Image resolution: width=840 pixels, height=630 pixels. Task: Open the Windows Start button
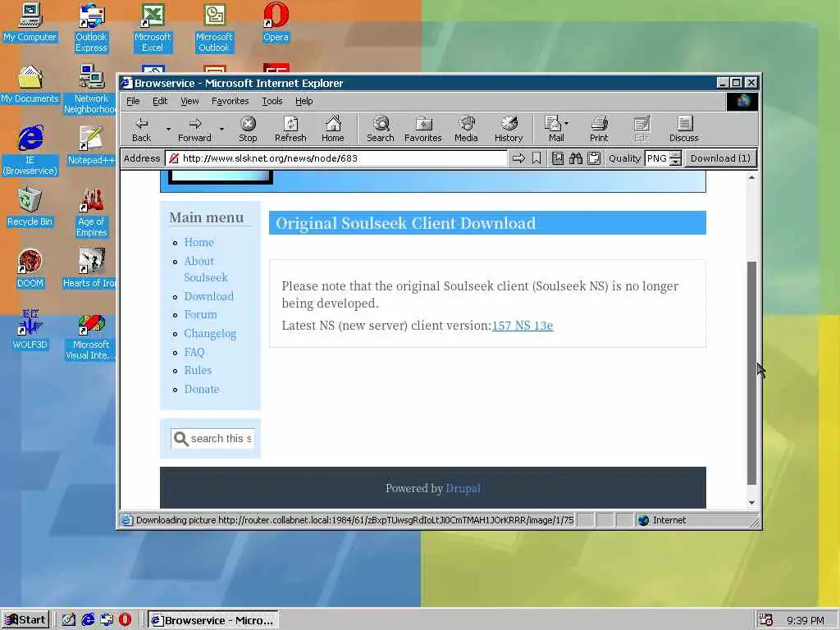click(x=25, y=620)
